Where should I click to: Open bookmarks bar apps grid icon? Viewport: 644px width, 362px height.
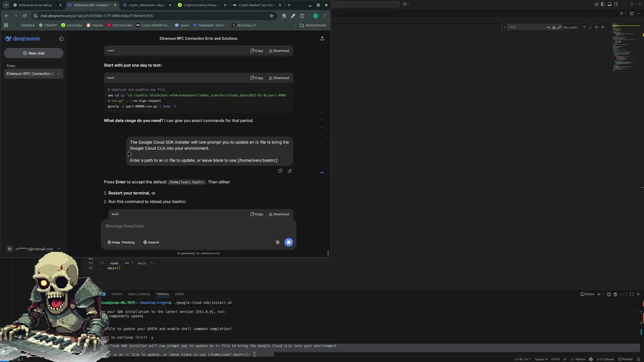click(x=6, y=25)
